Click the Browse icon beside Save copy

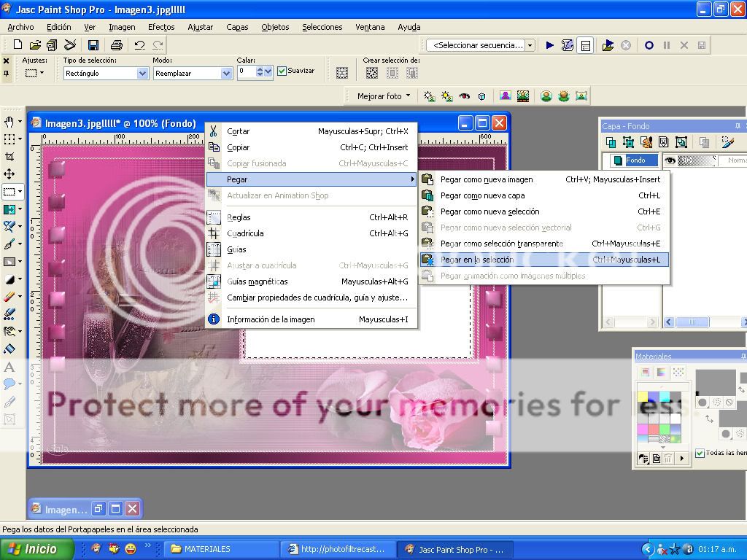click(x=52, y=45)
